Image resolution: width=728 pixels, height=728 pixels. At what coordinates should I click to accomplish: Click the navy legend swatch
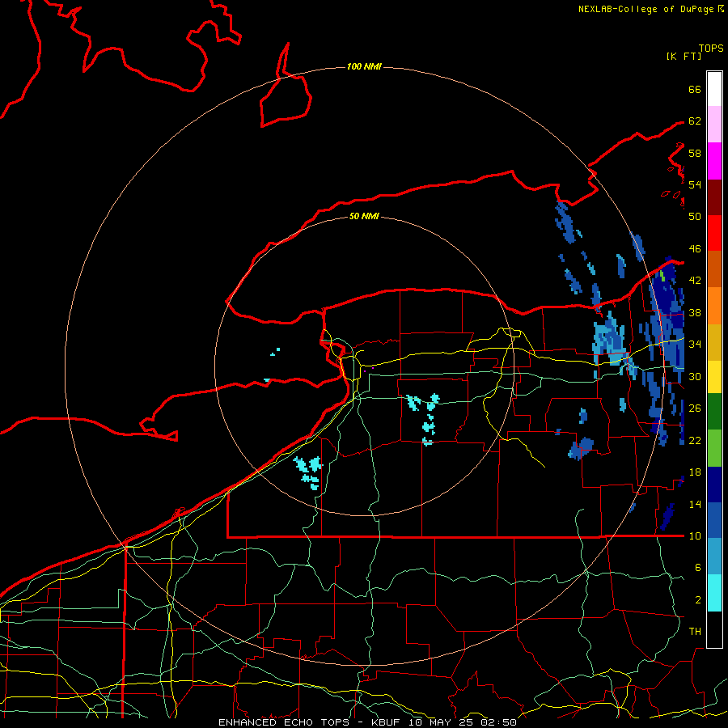point(714,485)
